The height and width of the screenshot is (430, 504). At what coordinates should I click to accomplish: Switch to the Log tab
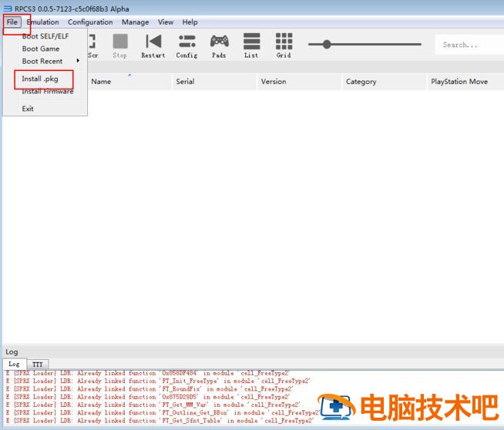pyautogui.click(x=14, y=364)
